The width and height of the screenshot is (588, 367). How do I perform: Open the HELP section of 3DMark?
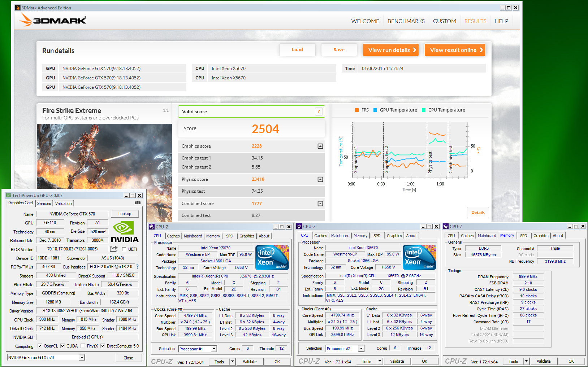(501, 21)
